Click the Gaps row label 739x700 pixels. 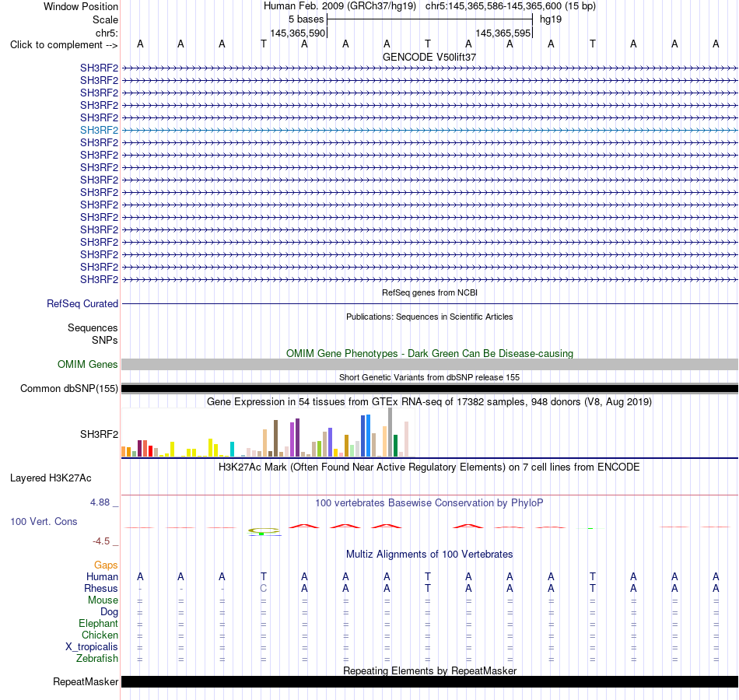(106, 565)
